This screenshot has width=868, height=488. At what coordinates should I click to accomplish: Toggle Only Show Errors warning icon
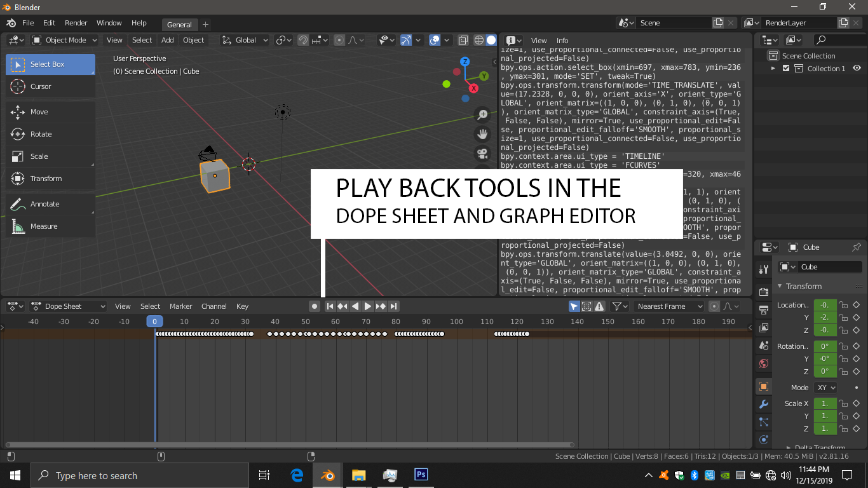pos(599,306)
